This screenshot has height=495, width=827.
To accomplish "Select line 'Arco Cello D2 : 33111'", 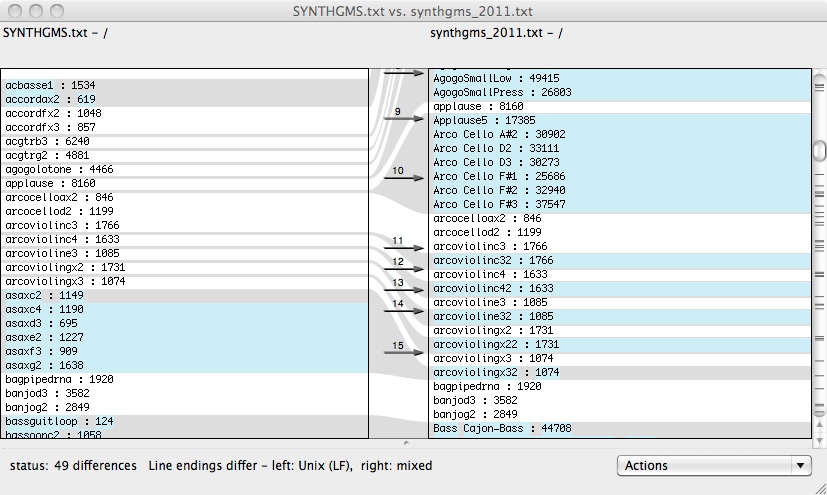I will click(x=620, y=148).
